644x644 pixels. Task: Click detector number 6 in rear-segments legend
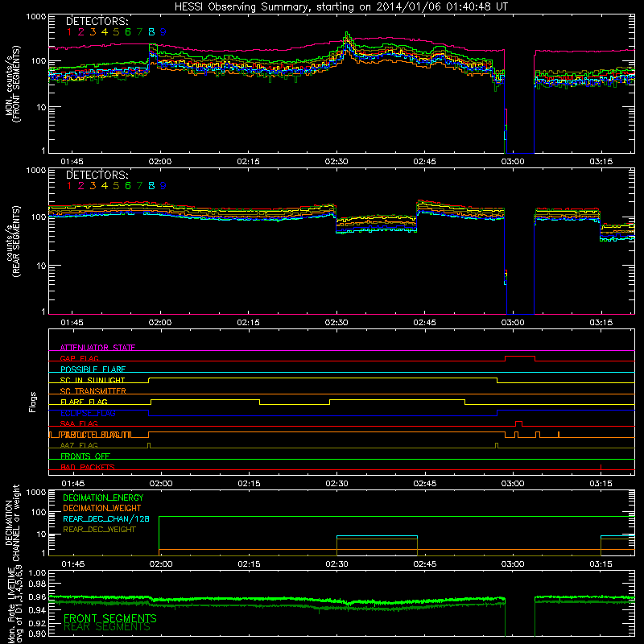pos(128,186)
